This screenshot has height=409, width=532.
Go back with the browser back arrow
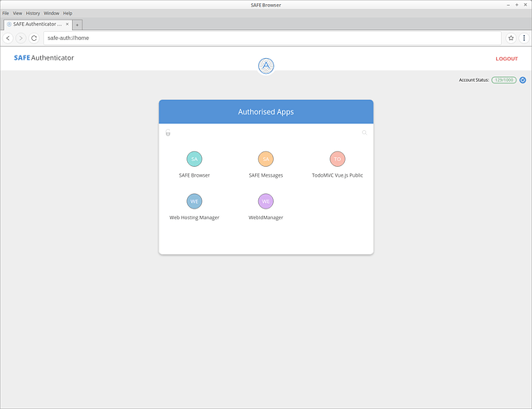pyautogui.click(x=8, y=38)
